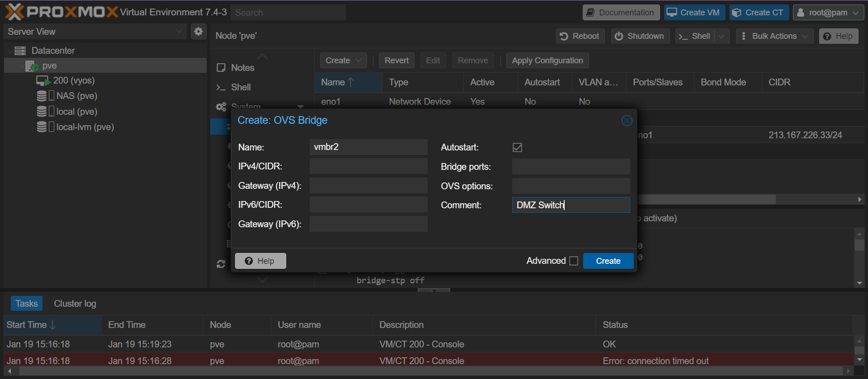Click local (pve) storage icon
Viewport: 868px width, 379px height.
[42, 112]
